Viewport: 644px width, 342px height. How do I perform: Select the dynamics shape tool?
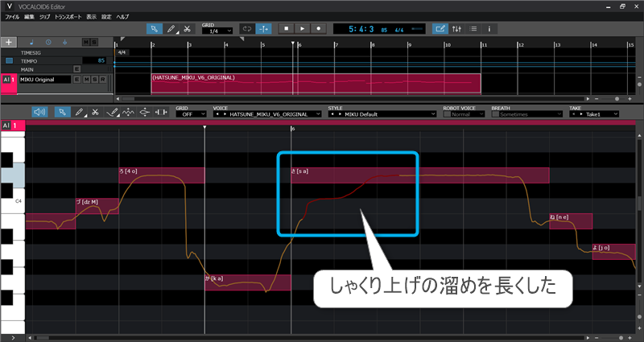[145, 112]
